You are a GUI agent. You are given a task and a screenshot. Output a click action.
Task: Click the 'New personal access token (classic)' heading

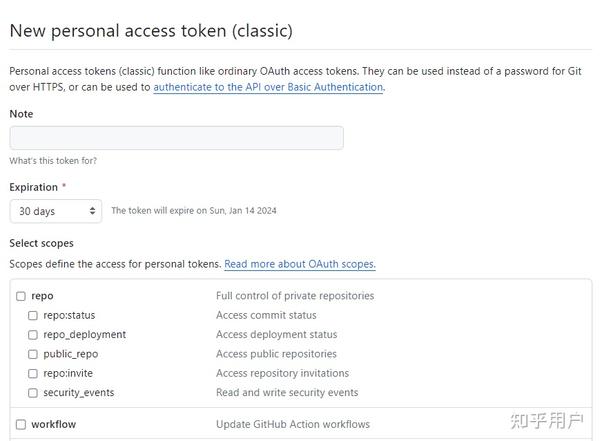pyautogui.click(x=151, y=31)
